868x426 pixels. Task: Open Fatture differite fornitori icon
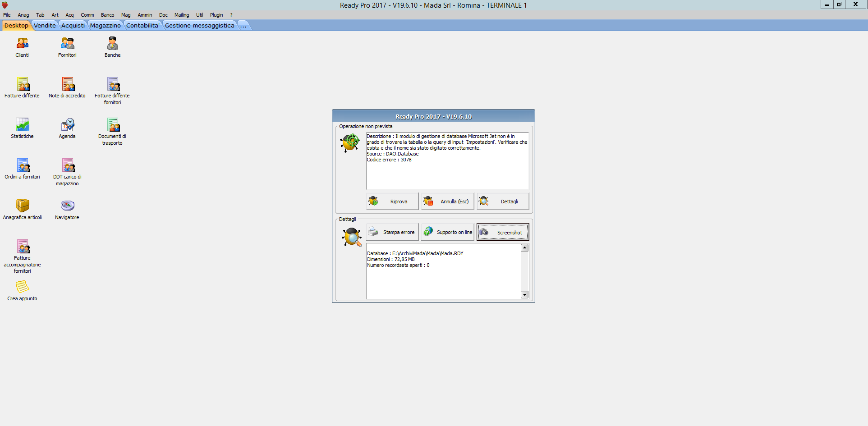(x=112, y=91)
